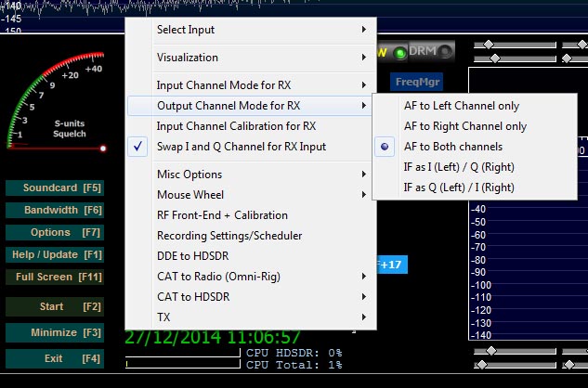Open Input Channel Mode for RX
The width and height of the screenshot is (588, 388).
point(251,85)
